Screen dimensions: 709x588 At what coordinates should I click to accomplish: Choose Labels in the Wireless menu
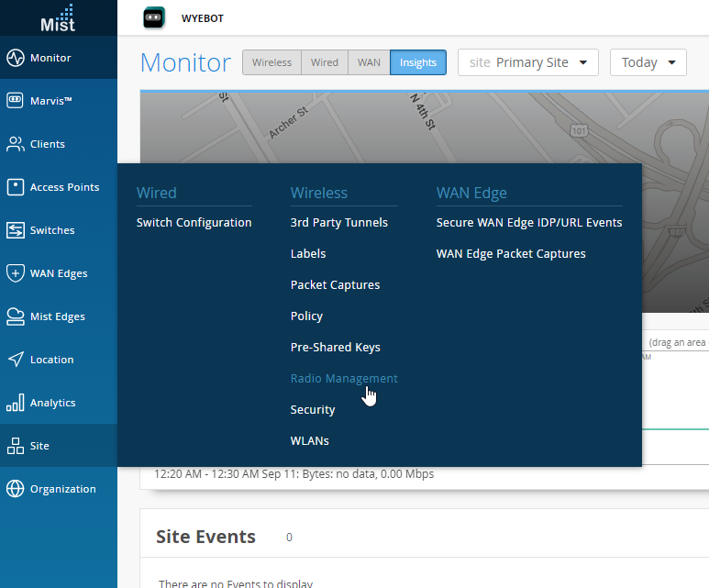[308, 254]
